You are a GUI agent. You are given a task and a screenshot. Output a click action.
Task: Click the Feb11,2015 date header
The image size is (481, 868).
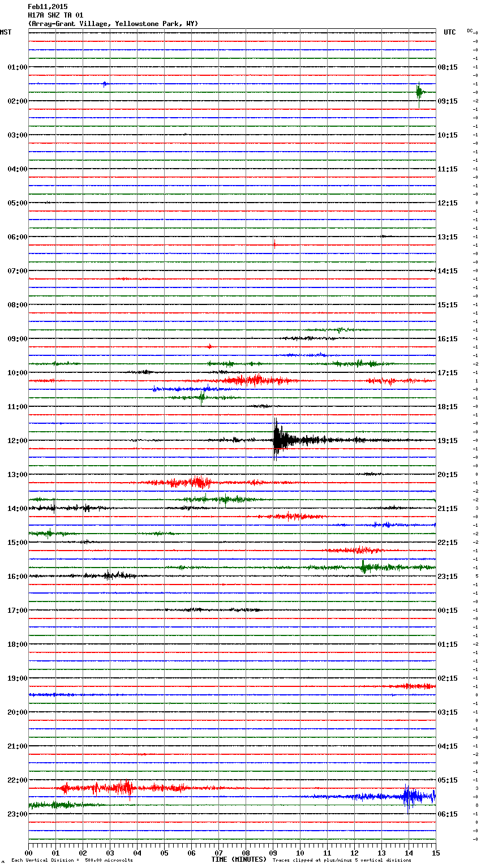click(48, 7)
